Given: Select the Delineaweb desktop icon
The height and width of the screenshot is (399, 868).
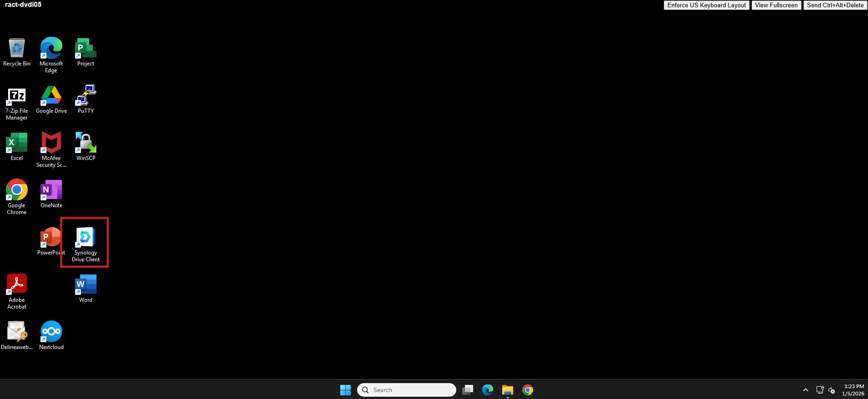Looking at the screenshot, I should click(x=17, y=336).
